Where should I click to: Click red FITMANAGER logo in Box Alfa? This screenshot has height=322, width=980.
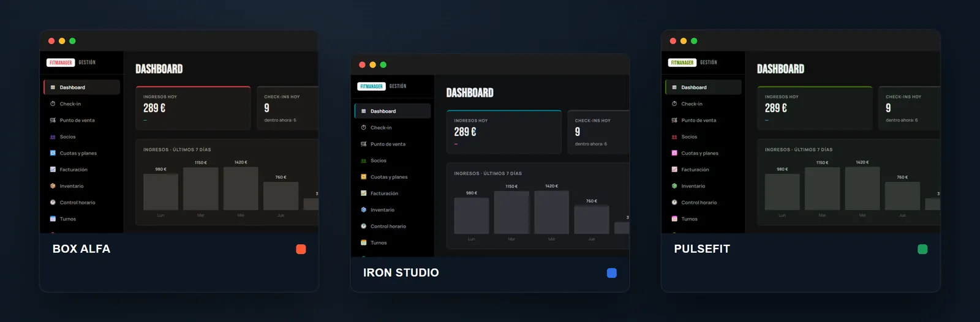(x=61, y=62)
